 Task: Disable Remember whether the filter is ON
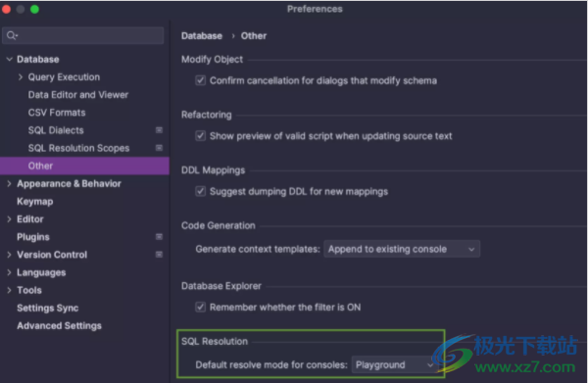point(201,307)
